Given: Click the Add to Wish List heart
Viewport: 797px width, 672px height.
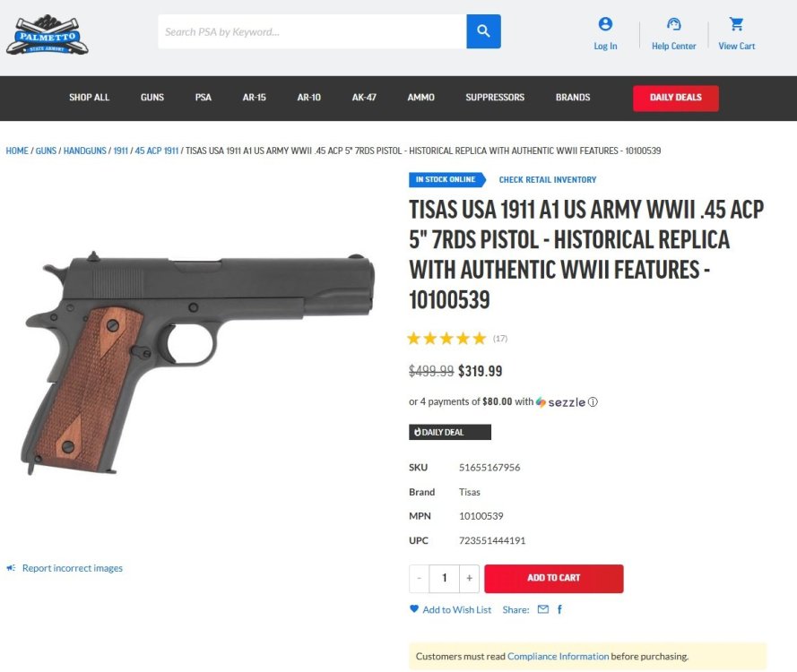Looking at the screenshot, I should (414, 608).
